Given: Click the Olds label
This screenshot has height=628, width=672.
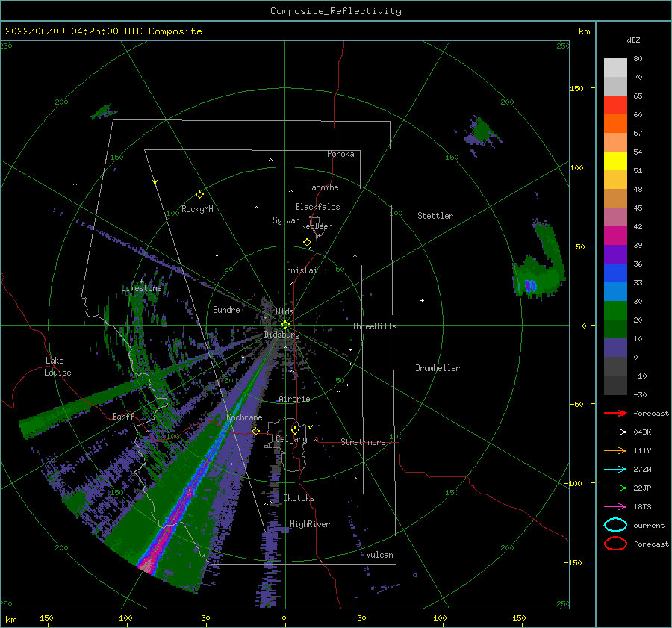Looking at the screenshot, I should point(284,311).
